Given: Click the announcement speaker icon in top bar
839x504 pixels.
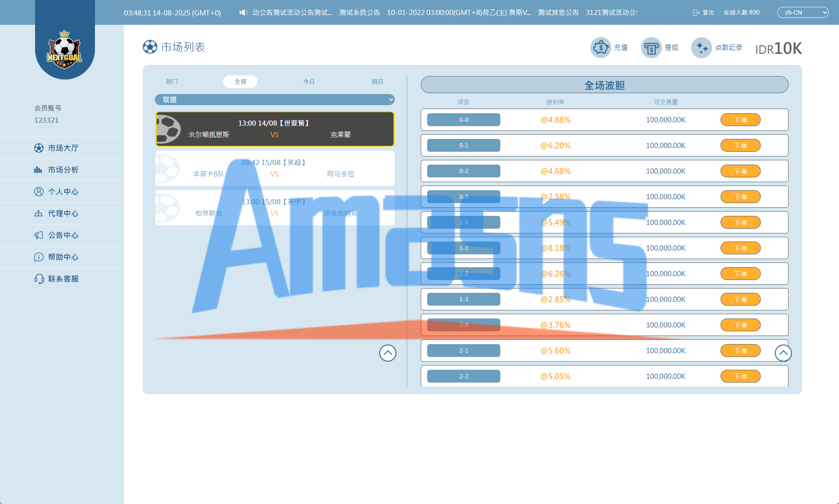Looking at the screenshot, I should [x=243, y=12].
